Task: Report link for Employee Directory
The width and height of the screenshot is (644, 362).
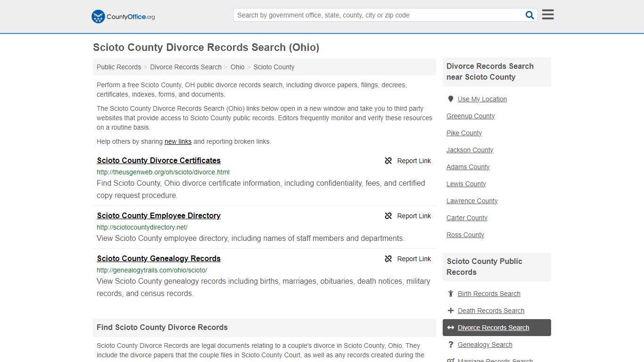Action: point(414,216)
